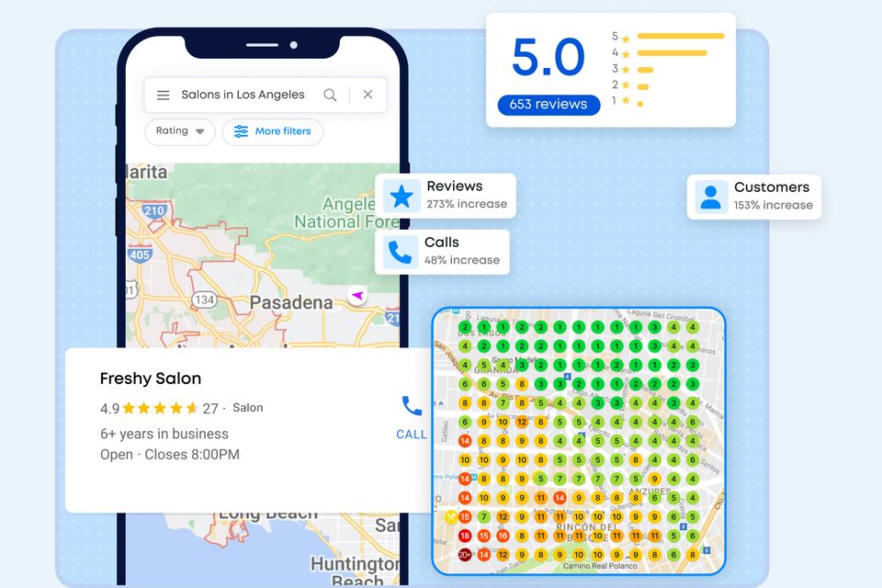This screenshot has width=882, height=588.
Task: Click the magnifying glass search icon
Action: [330, 95]
